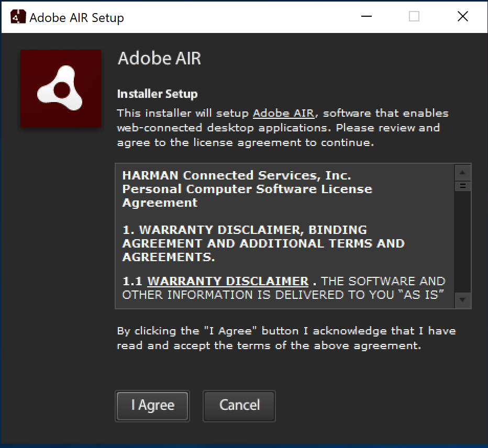Click the "AGREEMENT AND ADDITIONAL TERMS AND" line
Screen dimensions: 488x448
click(x=263, y=243)
